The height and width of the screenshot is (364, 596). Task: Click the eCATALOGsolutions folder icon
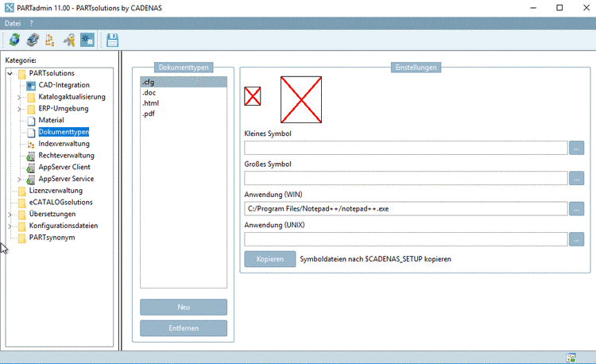click(22, 203)
